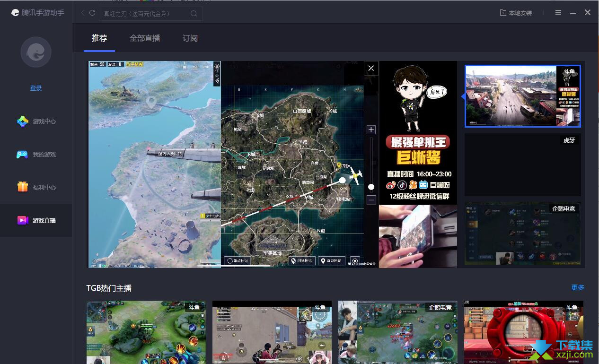
Task: Open 福利中心 in the sidebar
Action: coord(36,188)
